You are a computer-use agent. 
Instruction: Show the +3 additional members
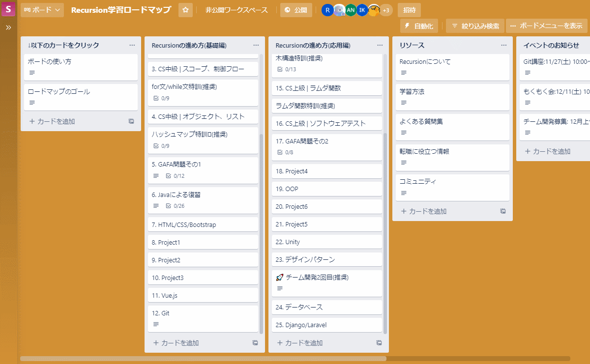tap(386, 10)
